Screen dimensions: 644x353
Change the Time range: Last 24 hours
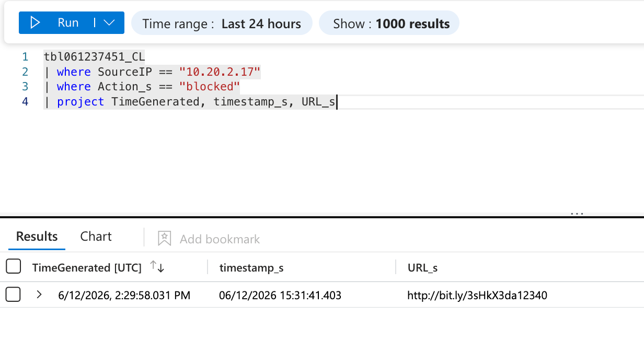click(222, 23)
